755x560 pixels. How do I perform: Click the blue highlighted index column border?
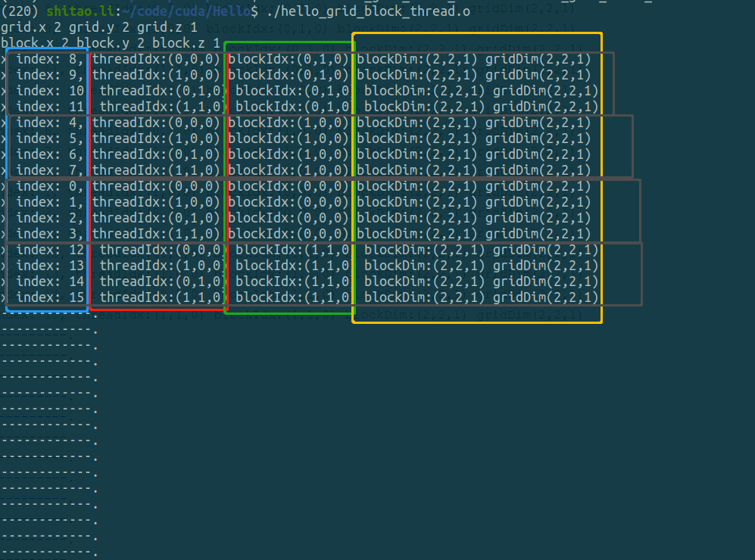[x=8, y=174]
